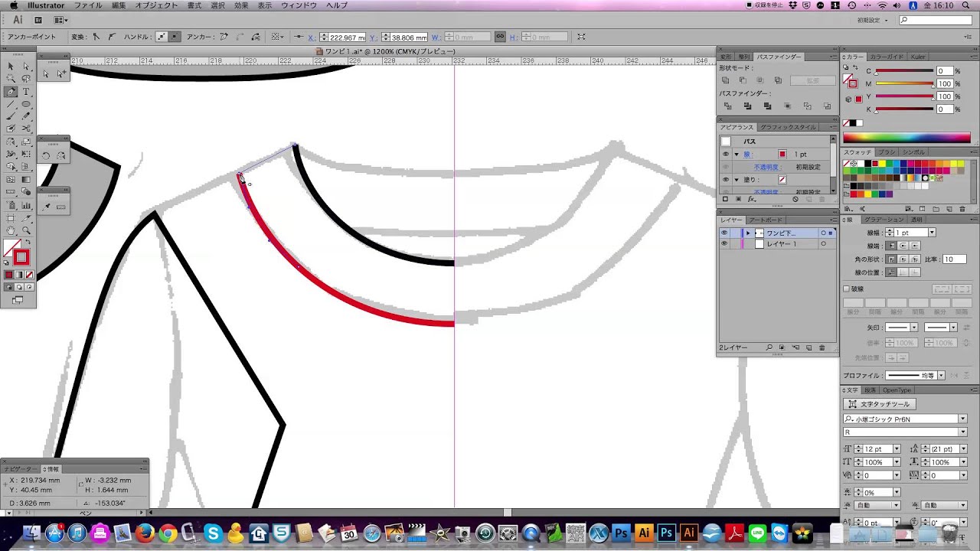Select round cap for 線端
Screen dimensions: 980x551
point(903,246)
